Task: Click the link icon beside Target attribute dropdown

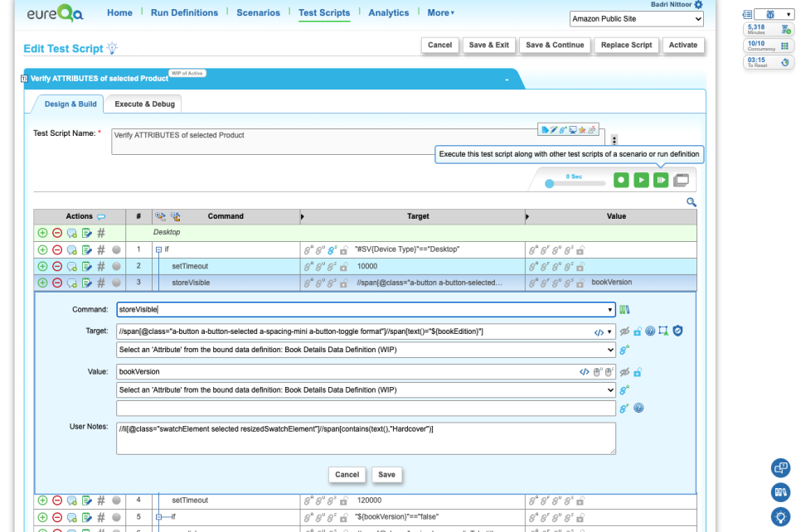Action: (624, 350)
